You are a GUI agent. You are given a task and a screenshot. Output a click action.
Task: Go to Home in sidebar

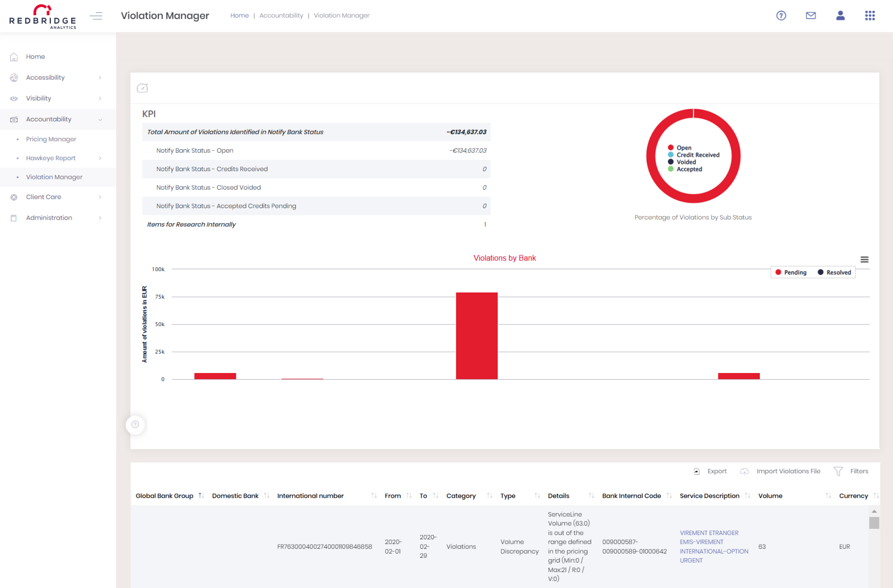click(35, 56)
